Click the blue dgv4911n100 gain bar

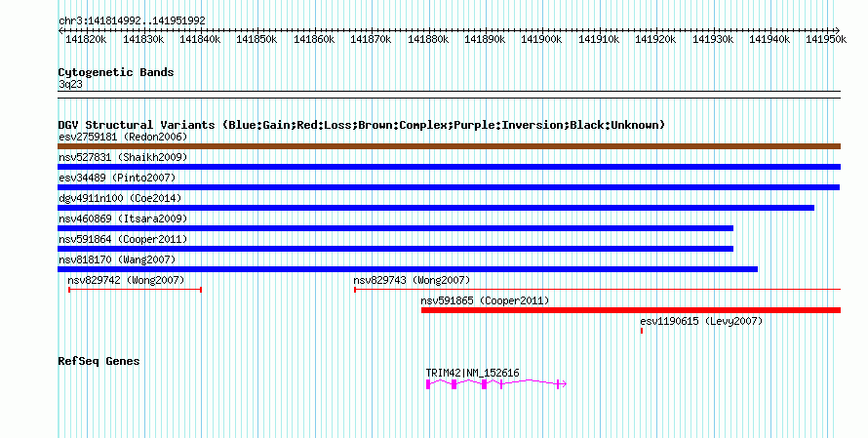tap(436, 208)
